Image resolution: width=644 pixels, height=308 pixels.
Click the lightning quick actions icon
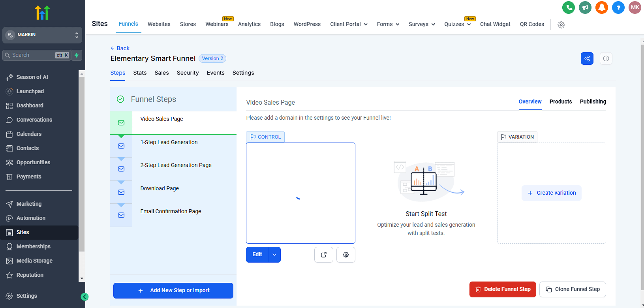(x=77, y=55)
